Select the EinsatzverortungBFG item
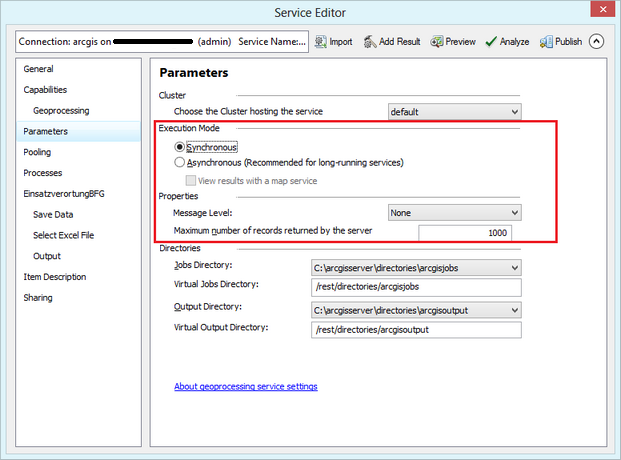Image resolution: width=621 pixels, height=460 pixels. coord(64,194)
